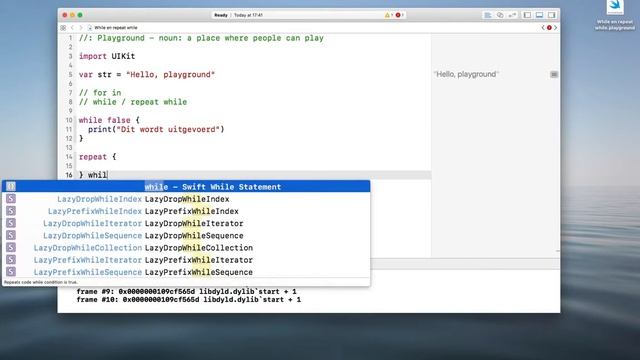Click 'Repeats code while condition is true' description

(41, 282)
